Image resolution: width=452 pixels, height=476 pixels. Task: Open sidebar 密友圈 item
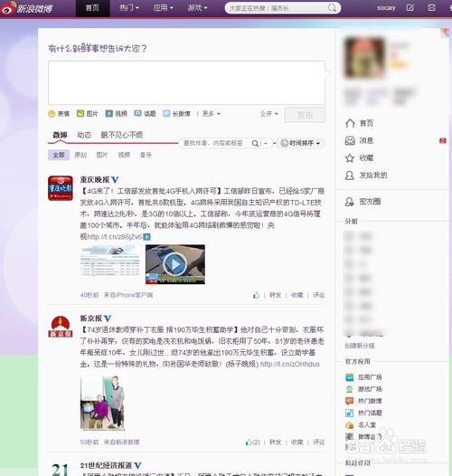pyautogui.click(x=363, y=202)
